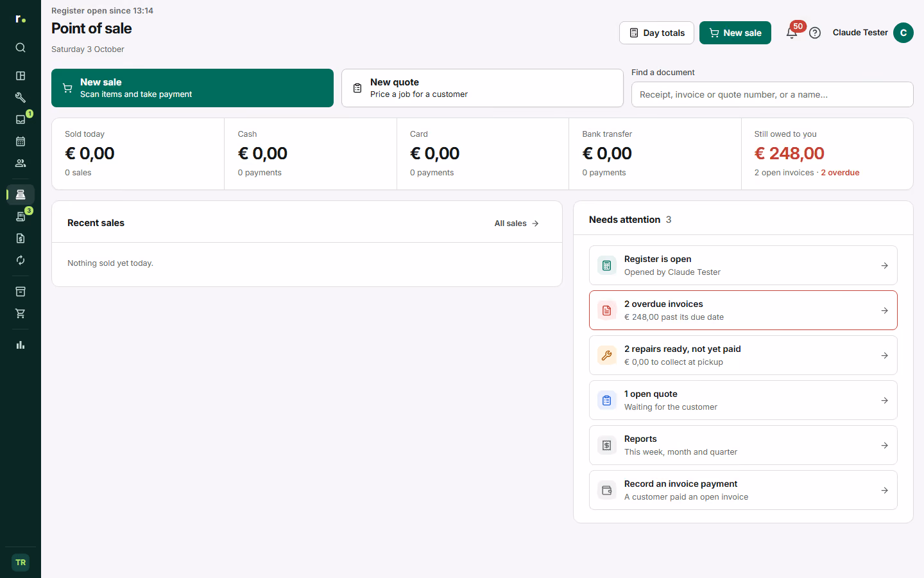Start a New sale from the header

coord(735,33)
